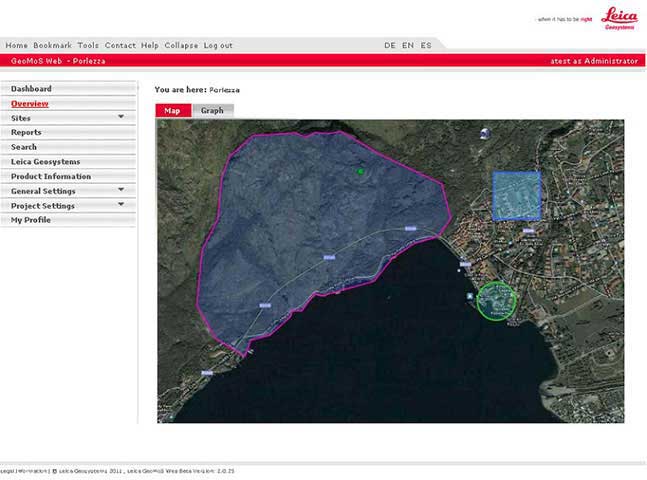The height and width of the screenshot is (480, 647).
Task: Expand the Project Settings dropdown arrow
Action: [x=121, y=204]
